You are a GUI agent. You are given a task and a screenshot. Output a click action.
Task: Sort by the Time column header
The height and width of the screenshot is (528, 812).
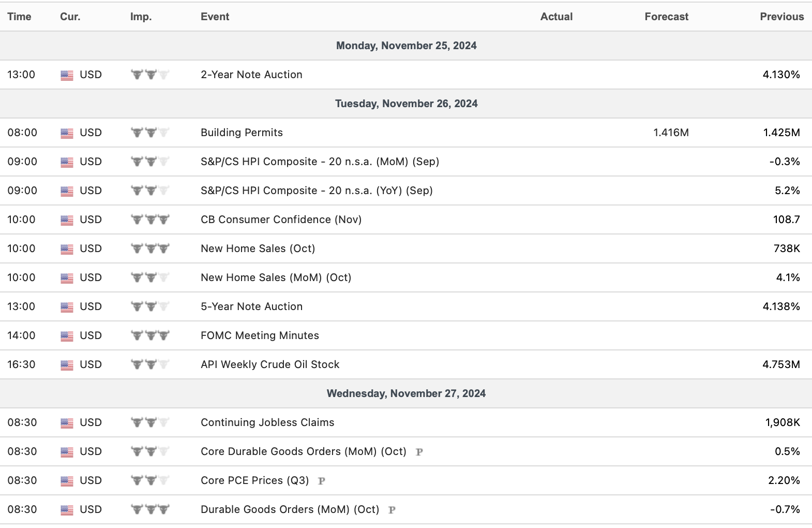[19, 17]
